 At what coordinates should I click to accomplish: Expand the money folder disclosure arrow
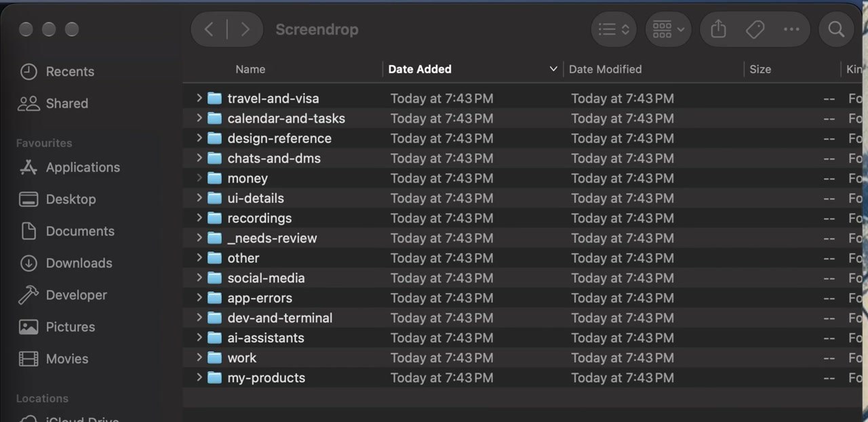click(199, 178)
